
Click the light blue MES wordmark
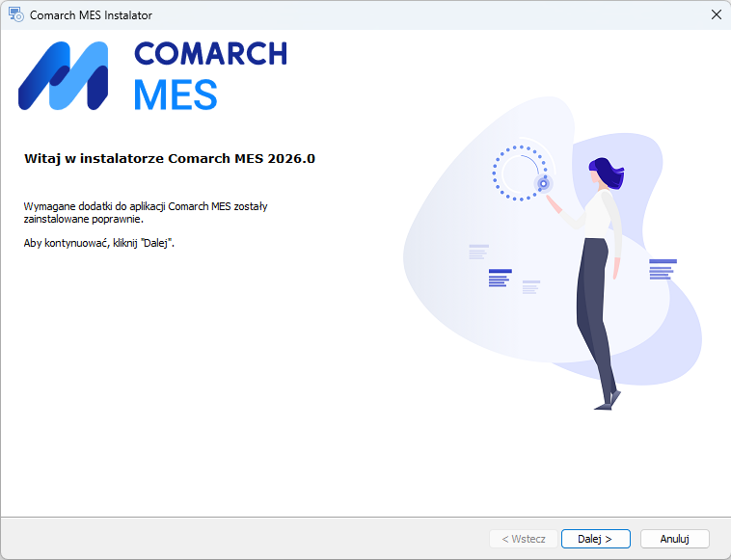pyautogui.click(x=176, y=94)
